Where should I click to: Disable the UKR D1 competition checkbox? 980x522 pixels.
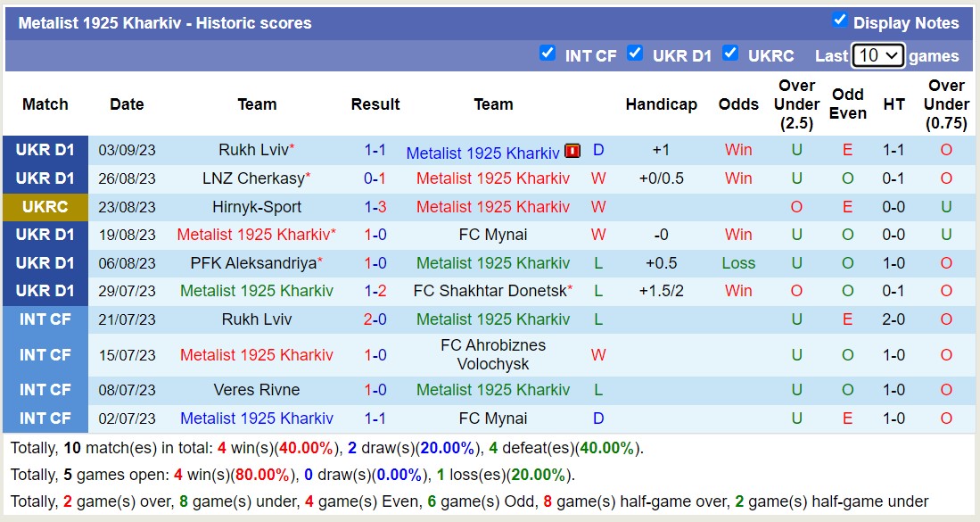pyautogui.click(x=635, y=54)
